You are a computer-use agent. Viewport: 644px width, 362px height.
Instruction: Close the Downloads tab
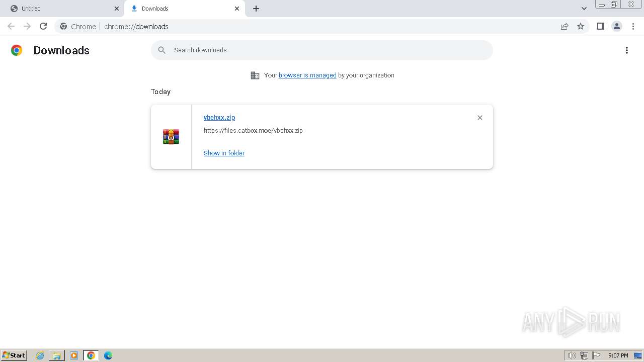pyautogui.click(x=237, y=9)
